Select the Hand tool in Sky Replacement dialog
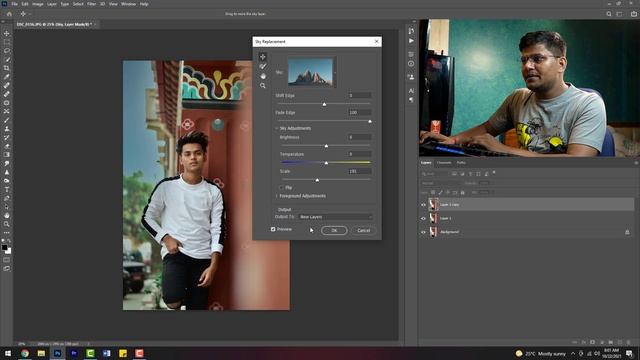Viewport: 640px width, 360px height. click(x=263, y=76)
